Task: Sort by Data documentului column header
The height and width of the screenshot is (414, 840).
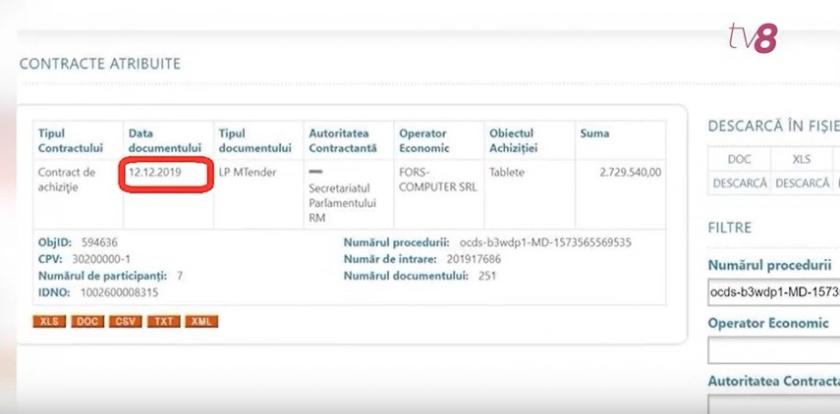Action: (165, 140)
